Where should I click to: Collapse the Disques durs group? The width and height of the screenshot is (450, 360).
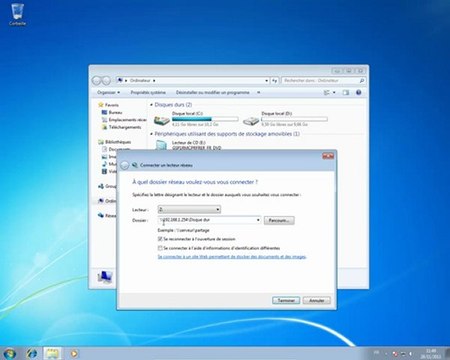click(151, 105)
